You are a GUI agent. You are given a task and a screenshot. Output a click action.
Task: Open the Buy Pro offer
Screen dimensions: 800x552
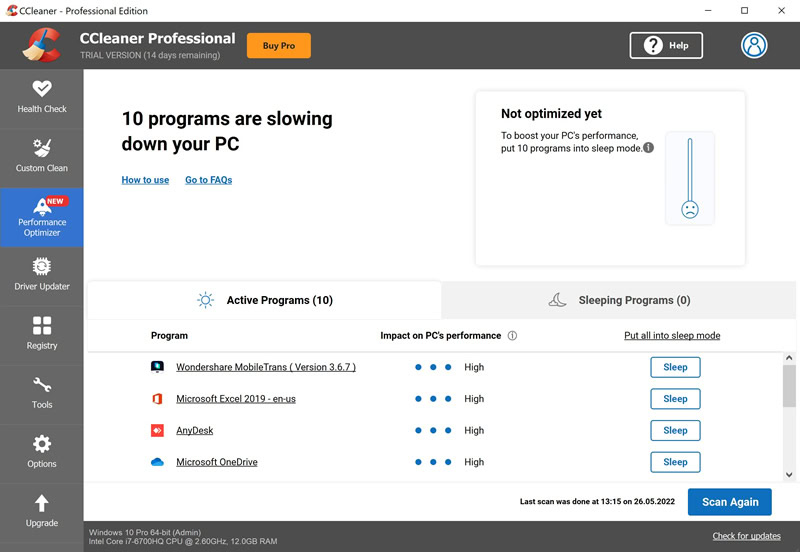279,45
